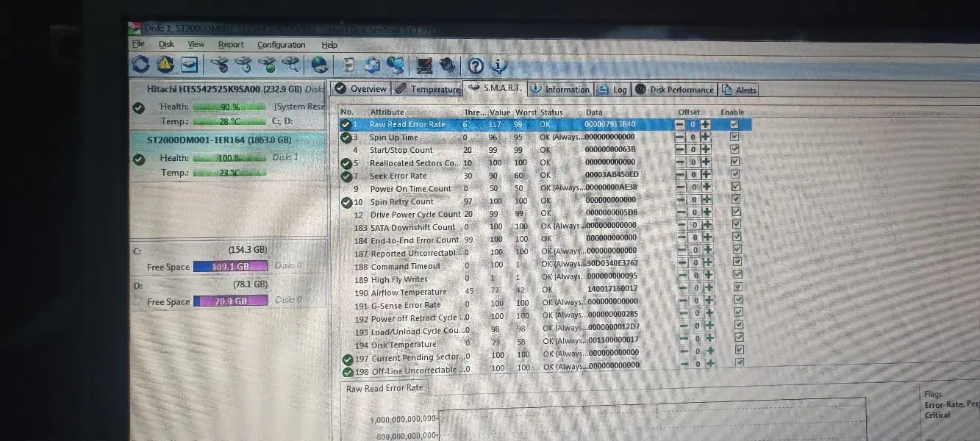Click the blue question mark help icon
980x441 pixels.
click(476, 65)
